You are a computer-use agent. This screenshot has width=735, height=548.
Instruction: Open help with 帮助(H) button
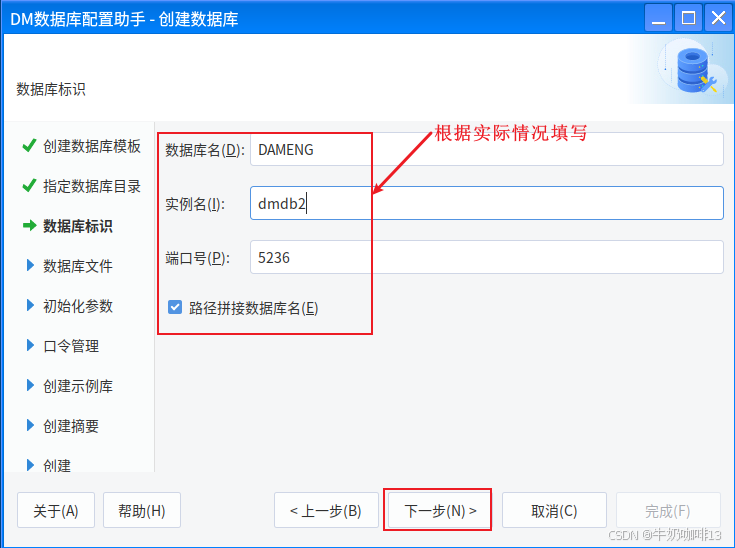pos(142,510)
